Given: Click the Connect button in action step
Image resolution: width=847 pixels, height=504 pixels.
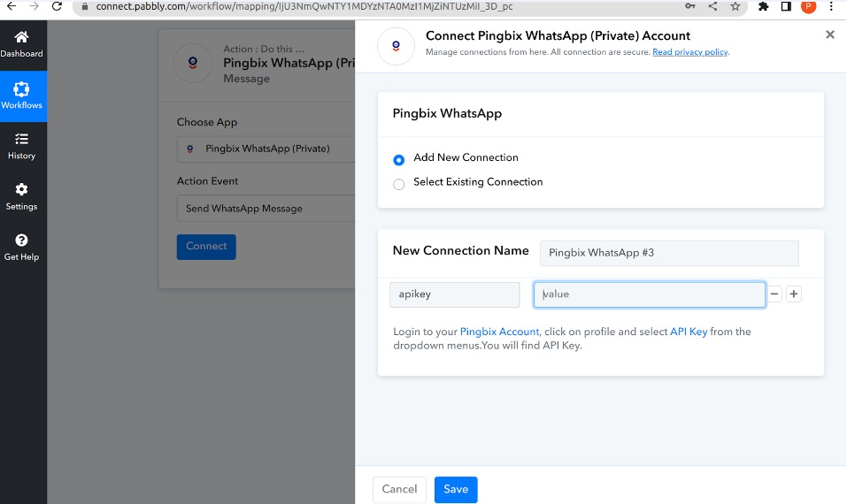Looking at the screenshot, I should click(206, 247).
